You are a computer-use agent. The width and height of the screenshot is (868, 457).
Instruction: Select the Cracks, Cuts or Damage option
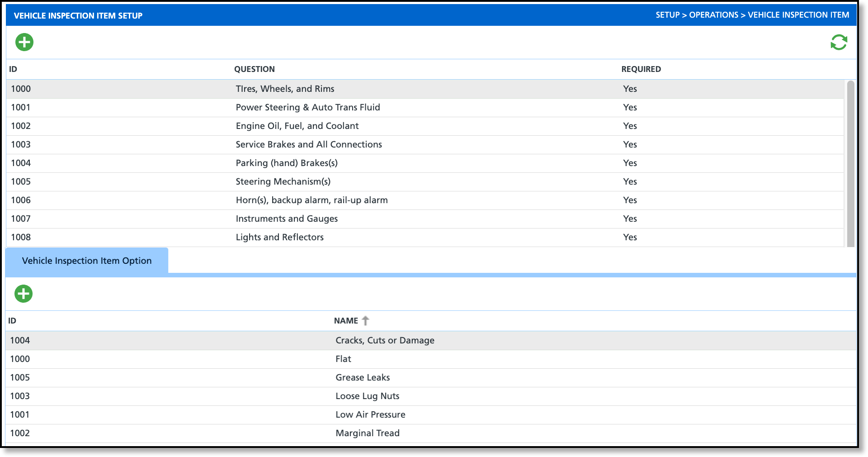tap(431, 341)
